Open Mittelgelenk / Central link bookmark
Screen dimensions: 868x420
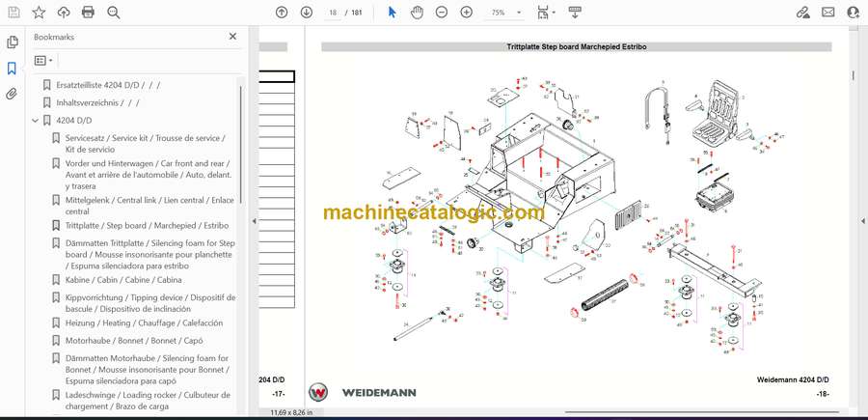(x=149, y=206)
